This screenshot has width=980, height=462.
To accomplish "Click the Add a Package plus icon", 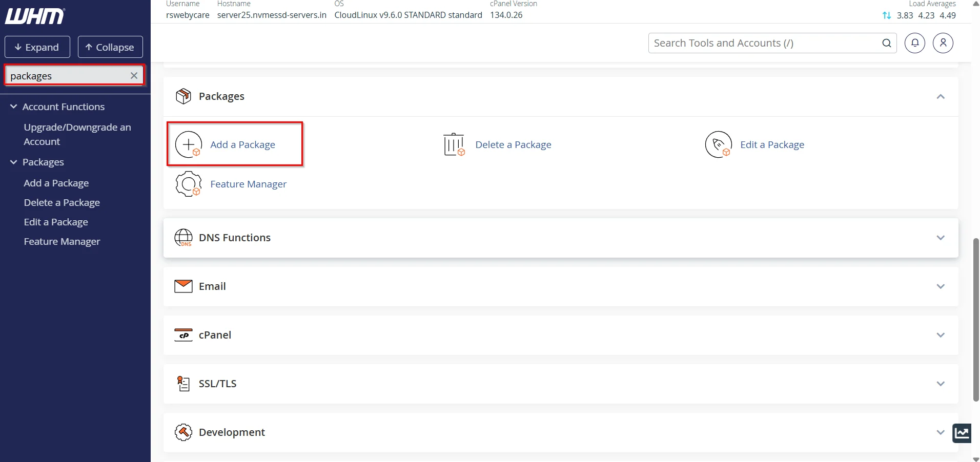I will [189, 144].
